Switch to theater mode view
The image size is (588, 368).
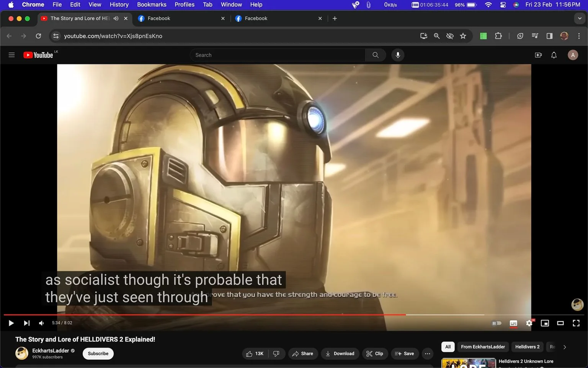pyautogui.click(x=560, y=323)
